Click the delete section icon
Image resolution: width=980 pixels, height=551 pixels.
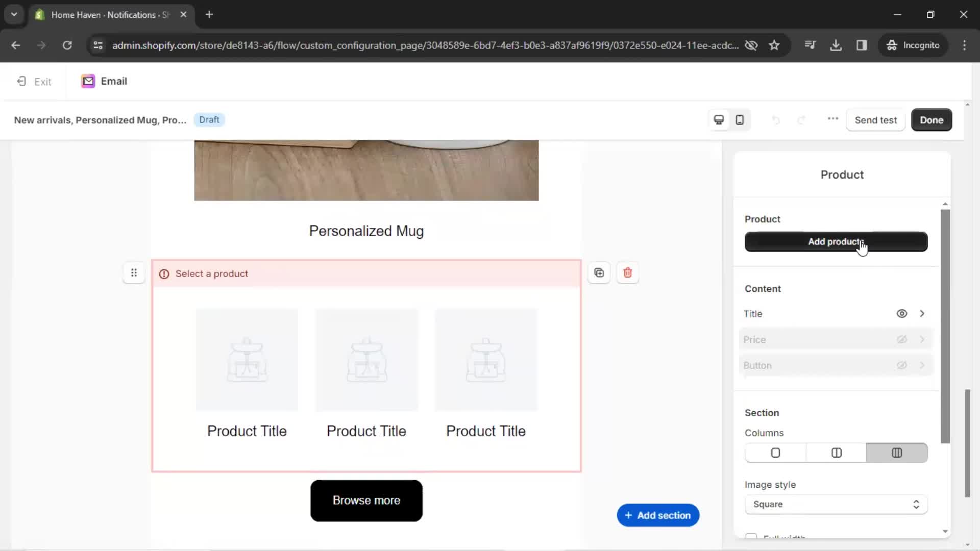pyautogui.click(x=628, y=272)
